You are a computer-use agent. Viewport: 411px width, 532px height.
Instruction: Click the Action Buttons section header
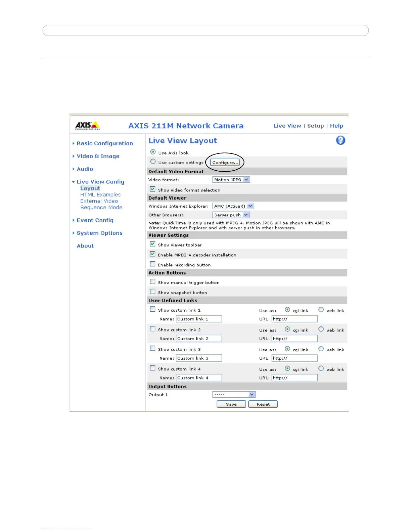247,273
